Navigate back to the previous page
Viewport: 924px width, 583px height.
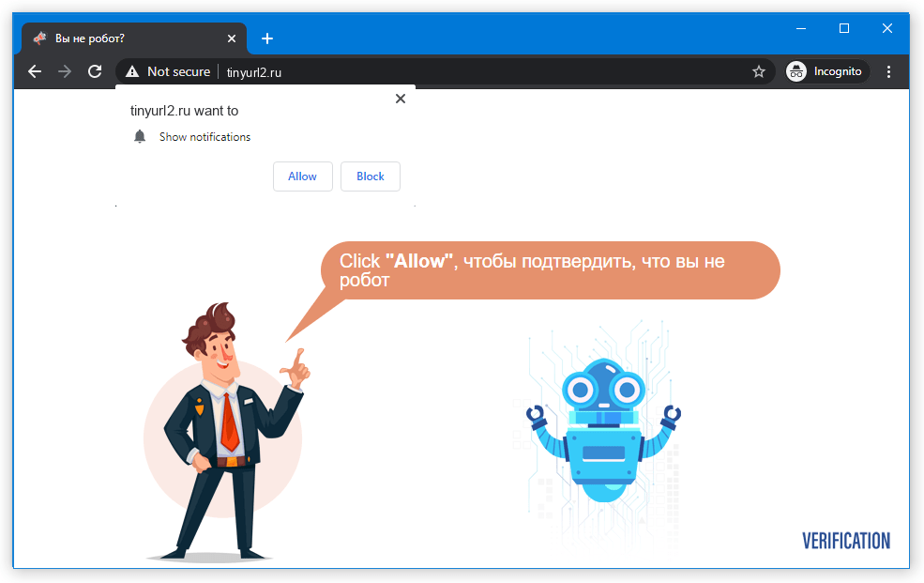(35, 71)
